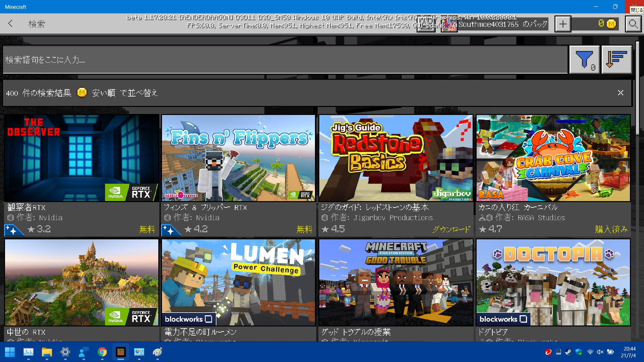This screenshot has width=644, height=362.
Task: Click the magnifying glass search icon
Action: click(x=633, y=24)
